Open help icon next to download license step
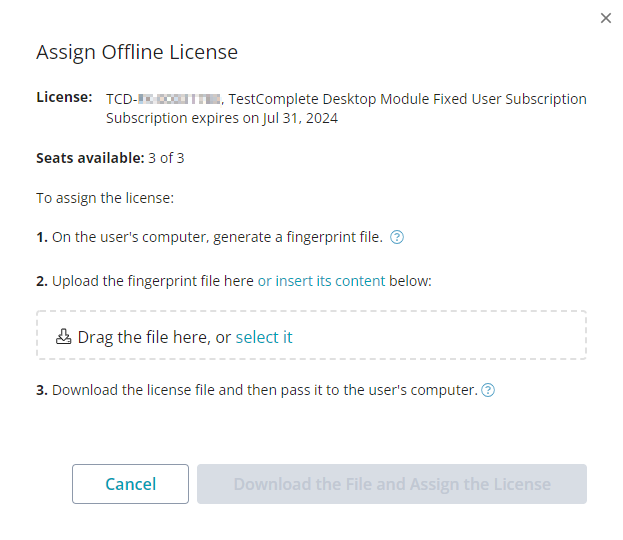623x540 pixels. tap(488, 390)
